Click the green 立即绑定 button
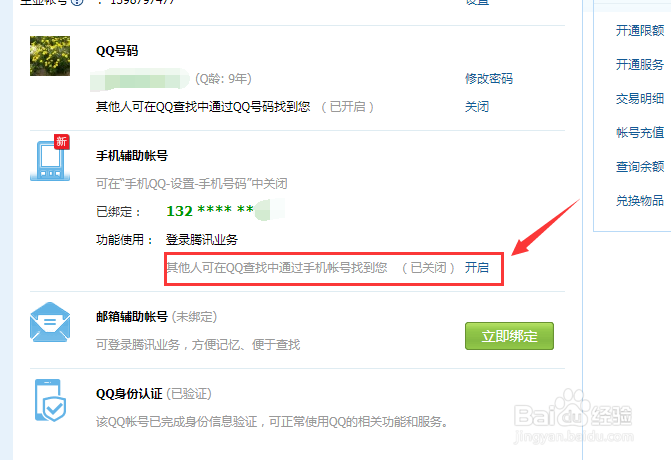This screenshot has height=460, width=671. click(509, 336)
